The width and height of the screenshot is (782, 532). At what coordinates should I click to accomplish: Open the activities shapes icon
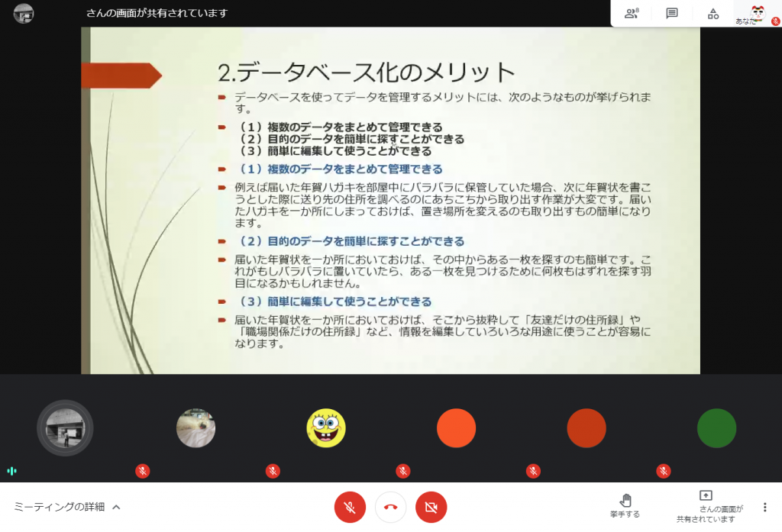713,13
